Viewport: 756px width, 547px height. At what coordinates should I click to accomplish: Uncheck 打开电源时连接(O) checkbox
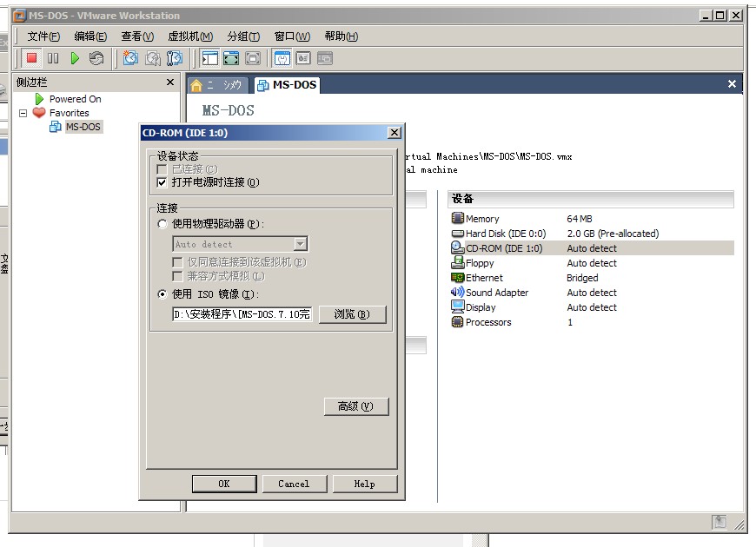click(162, 182)
